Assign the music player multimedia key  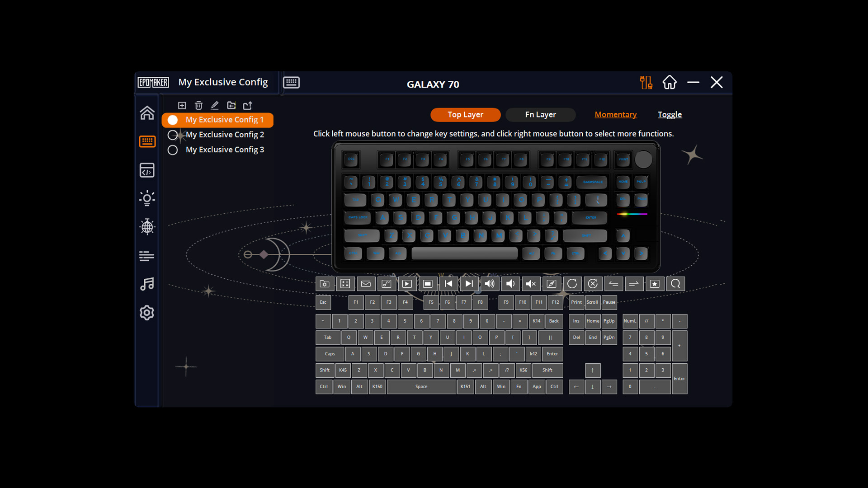pos(387,284)
